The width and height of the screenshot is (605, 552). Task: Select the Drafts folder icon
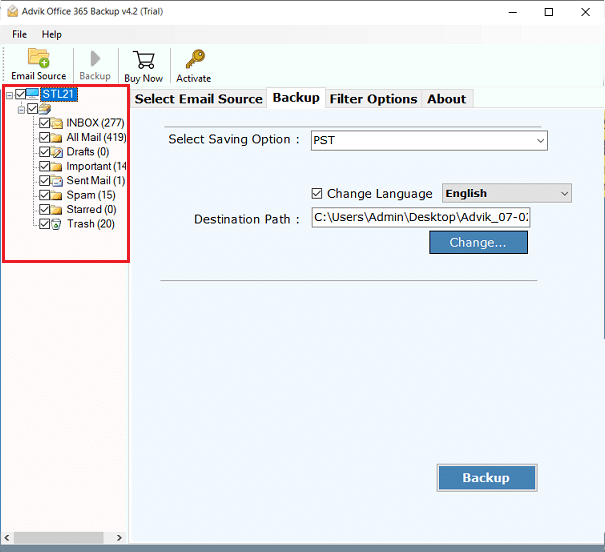57,152
